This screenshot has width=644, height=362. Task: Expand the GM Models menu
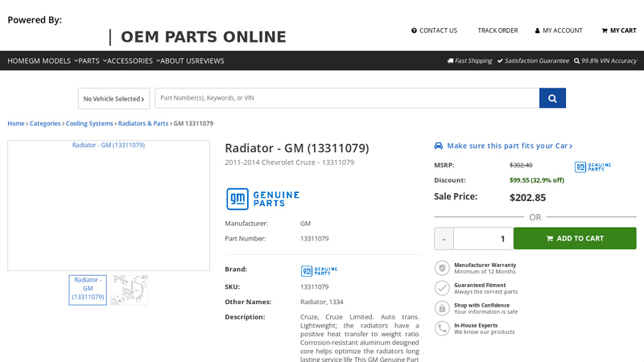(x=53, y=61)
